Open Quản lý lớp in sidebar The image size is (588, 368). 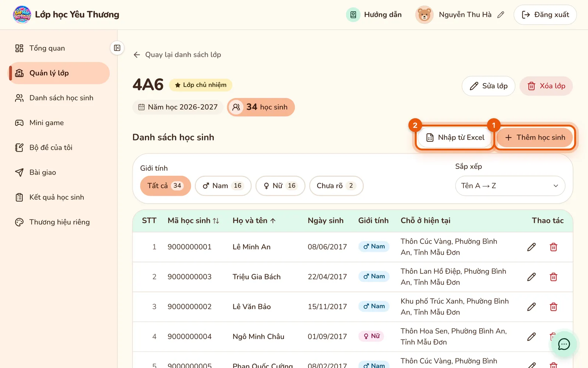[x=59, y=73]
